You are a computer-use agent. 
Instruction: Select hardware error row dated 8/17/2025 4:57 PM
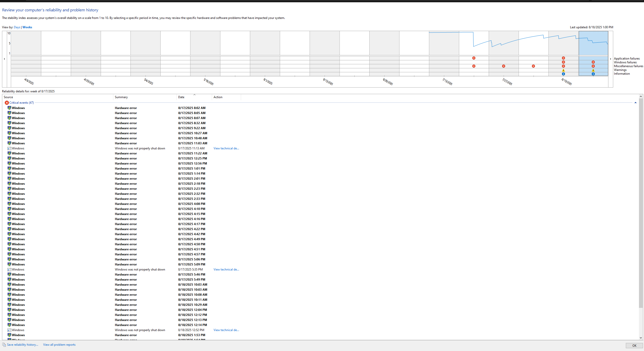(x=320, y=254)
